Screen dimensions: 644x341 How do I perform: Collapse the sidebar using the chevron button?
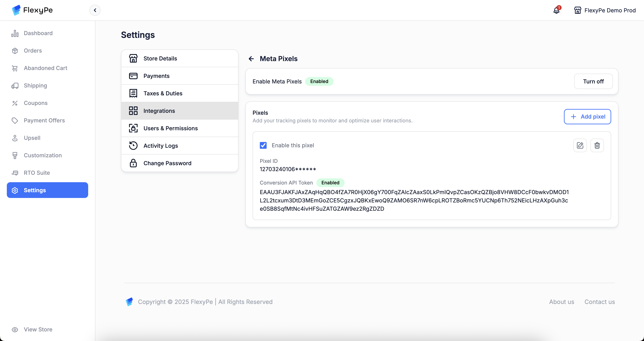(95, 10)
